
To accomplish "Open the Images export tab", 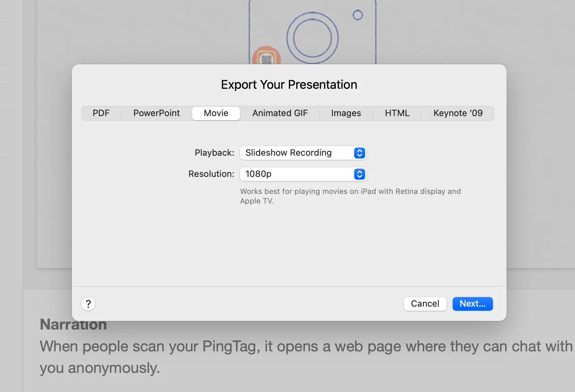I will tap(346, 113).
